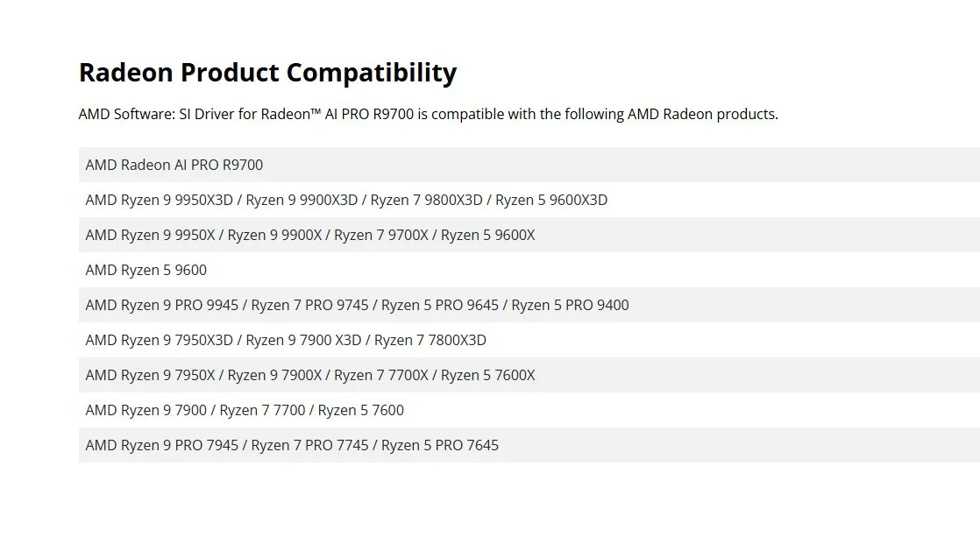Image resolution: width=980 pixels, height=551 pixels.
Task: Click the Ryzen 7 9800X3D text
Action: tap(426, 200)
